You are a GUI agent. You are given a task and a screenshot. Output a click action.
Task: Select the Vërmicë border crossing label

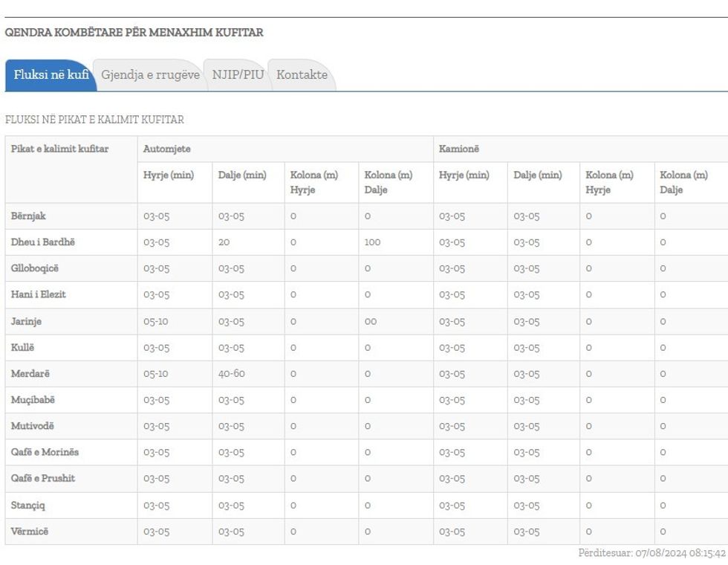tap(31, 532)
